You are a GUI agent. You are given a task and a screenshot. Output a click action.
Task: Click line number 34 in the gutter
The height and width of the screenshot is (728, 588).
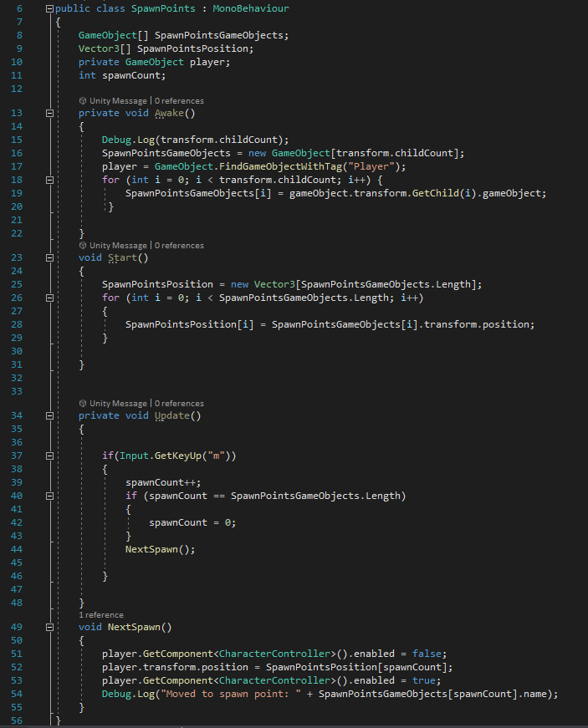tap(17, 415)
